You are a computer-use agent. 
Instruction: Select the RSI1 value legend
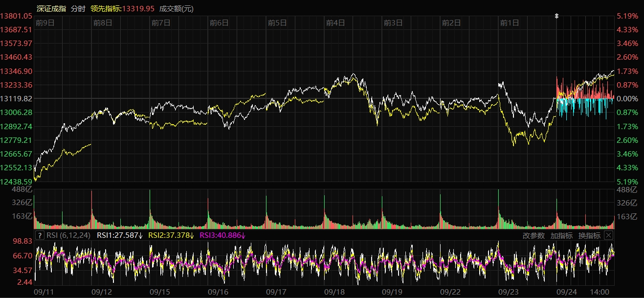pos(120,235)
